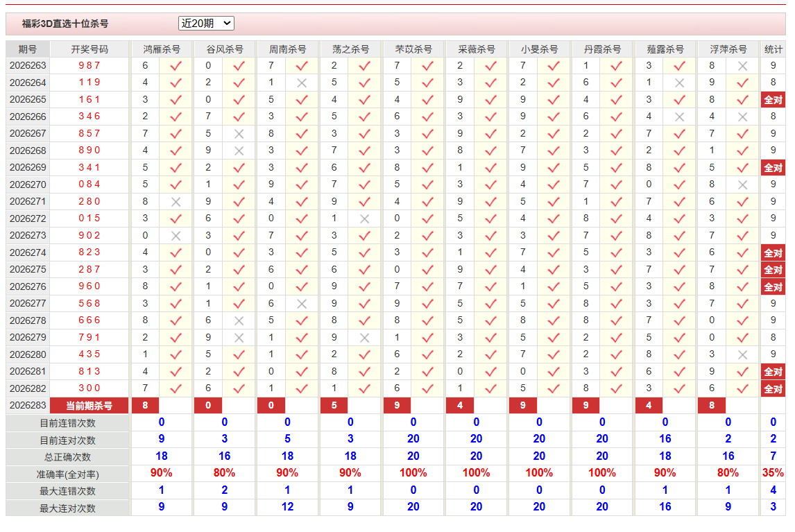Viewport: 795px width, 532px height.
Task: Click the X mark for 谷风杀号 in row 2026268
Action: coord(239,151)
